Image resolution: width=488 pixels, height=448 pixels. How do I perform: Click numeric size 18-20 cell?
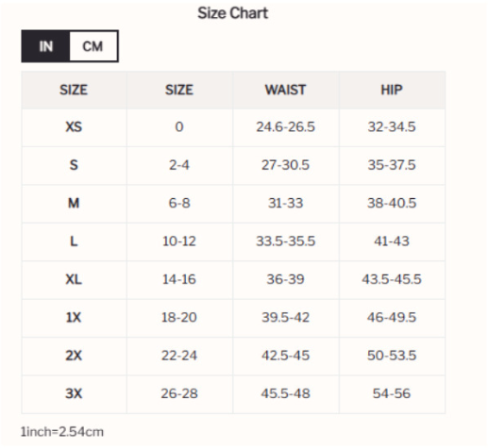click(x=179, y=318)
